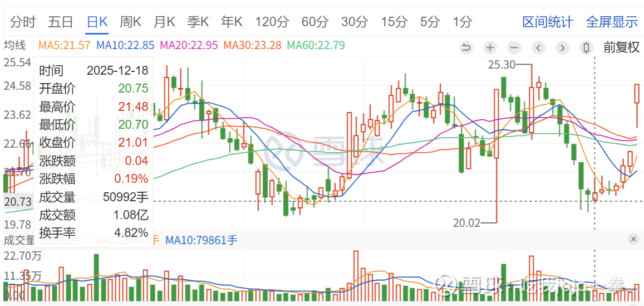
Task: Click the 25.30 high price marker
Action: click(500, 64)
